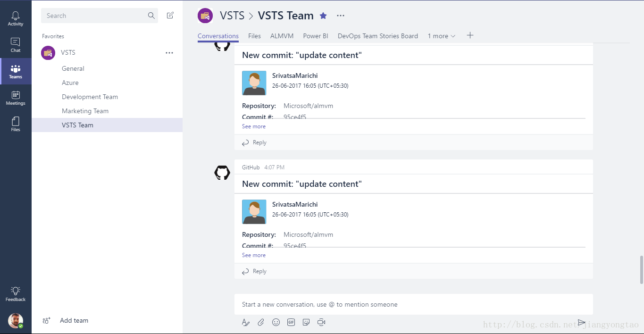644x334 pixels.
Task: Expand text formatting options icon
Action: click(x=245, y=322)
